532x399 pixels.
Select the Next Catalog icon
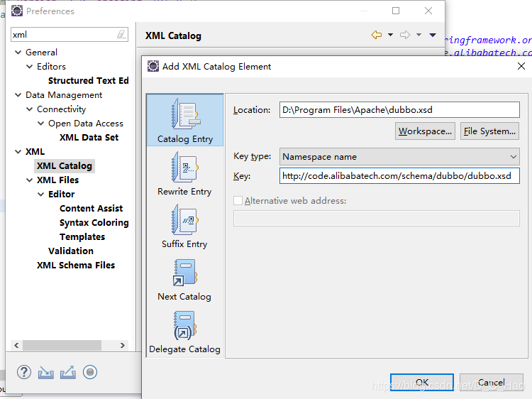click(185, 273)
